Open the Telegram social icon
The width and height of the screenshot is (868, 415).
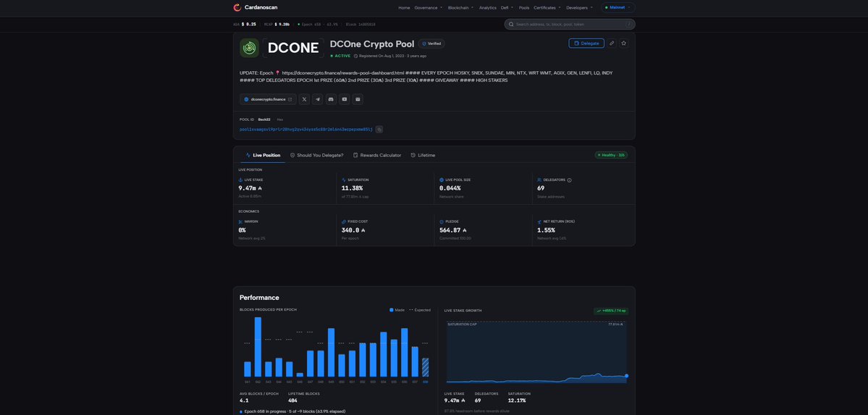click(317, 99)
